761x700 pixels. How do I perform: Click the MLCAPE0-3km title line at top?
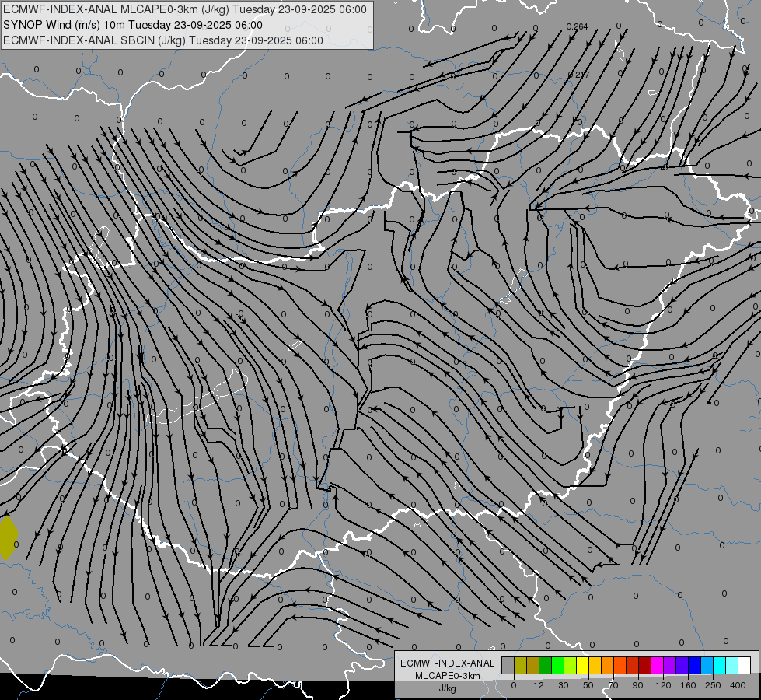[x=185, y=9]
